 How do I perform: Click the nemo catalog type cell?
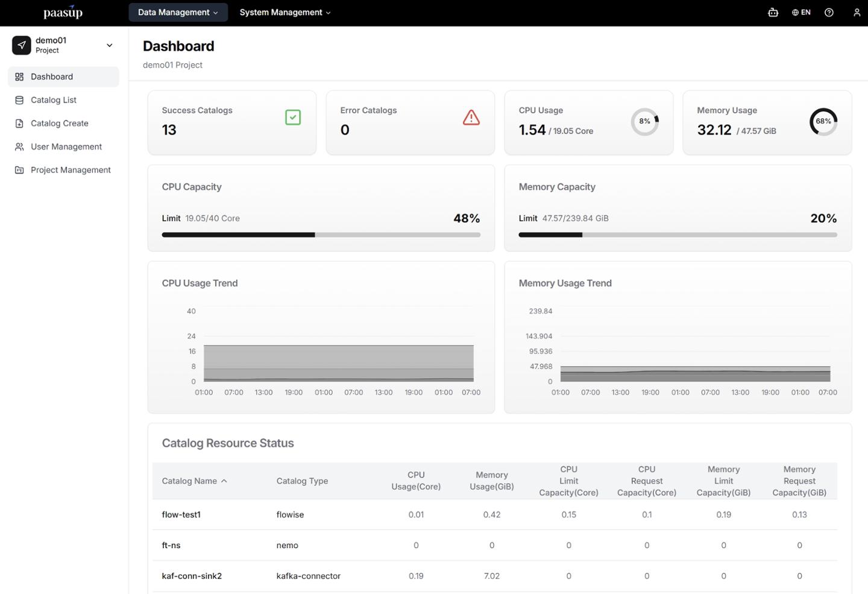[288, 545]
